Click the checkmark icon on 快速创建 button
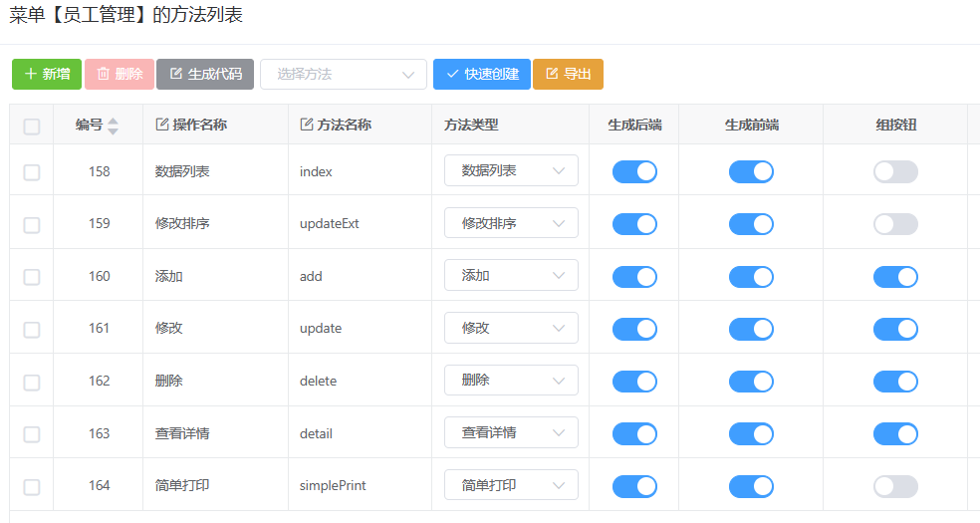Viewport: 980px width, 523px height. (x=452, y=74)
